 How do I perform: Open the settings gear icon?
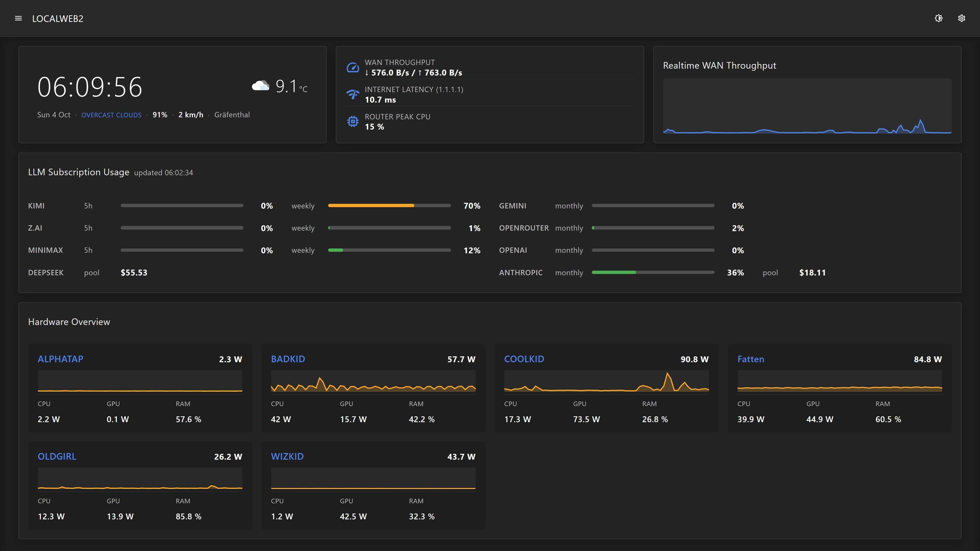961,18
